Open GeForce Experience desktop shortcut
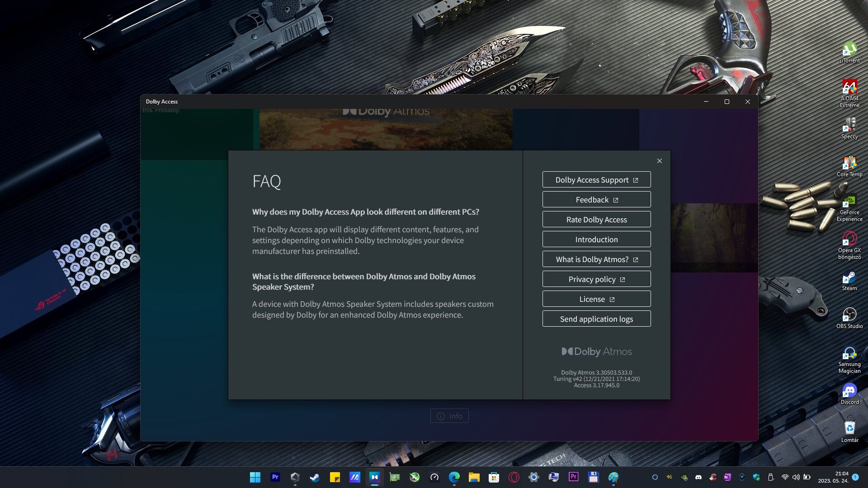Viewport: 868px width, 488px height. pos(849,207)
